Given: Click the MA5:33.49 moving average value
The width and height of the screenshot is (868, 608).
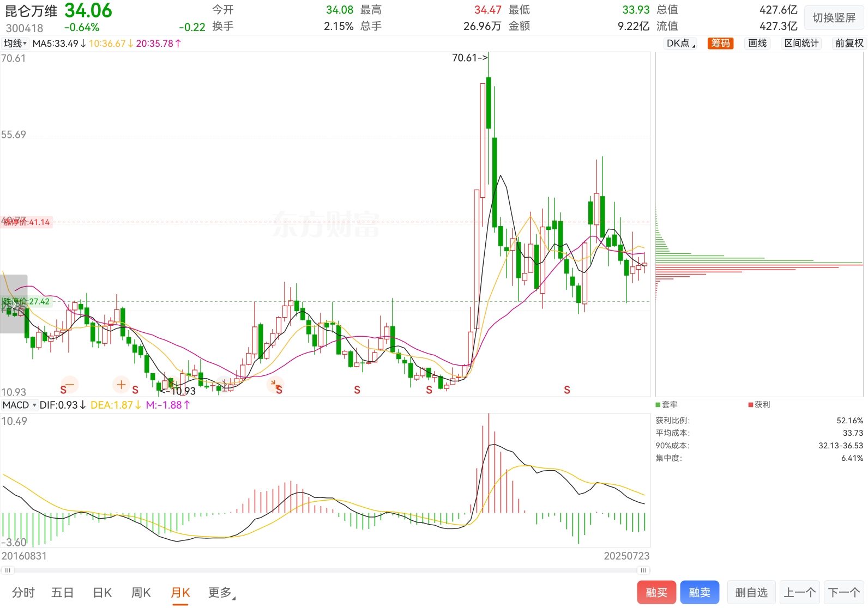Looking at the screenshot, I should tap(59, 44).
